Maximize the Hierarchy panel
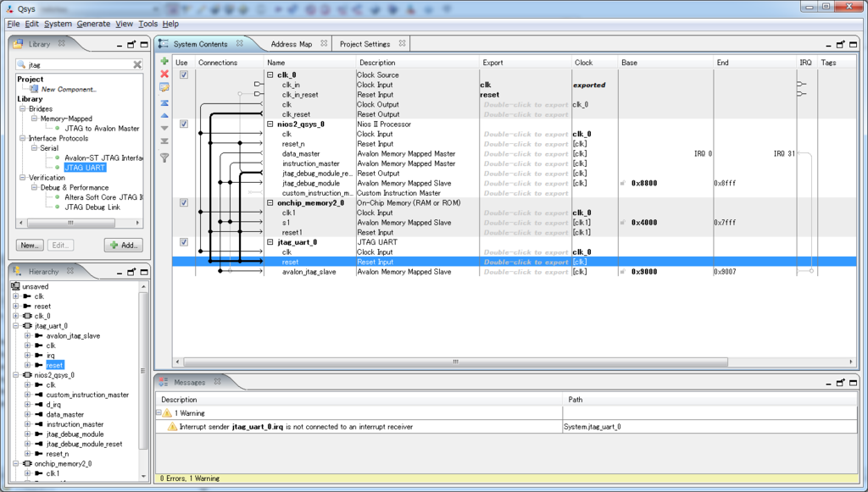 point(144,272)
